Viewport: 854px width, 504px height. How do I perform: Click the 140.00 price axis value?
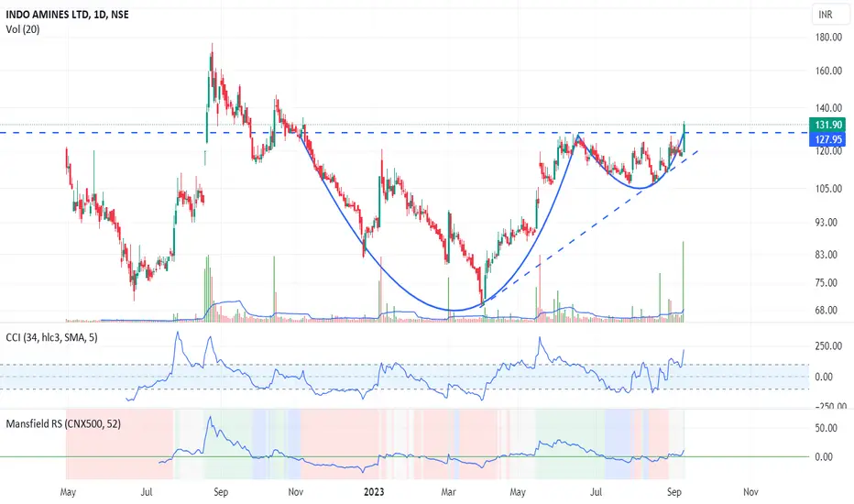click(x=828, y=108)
